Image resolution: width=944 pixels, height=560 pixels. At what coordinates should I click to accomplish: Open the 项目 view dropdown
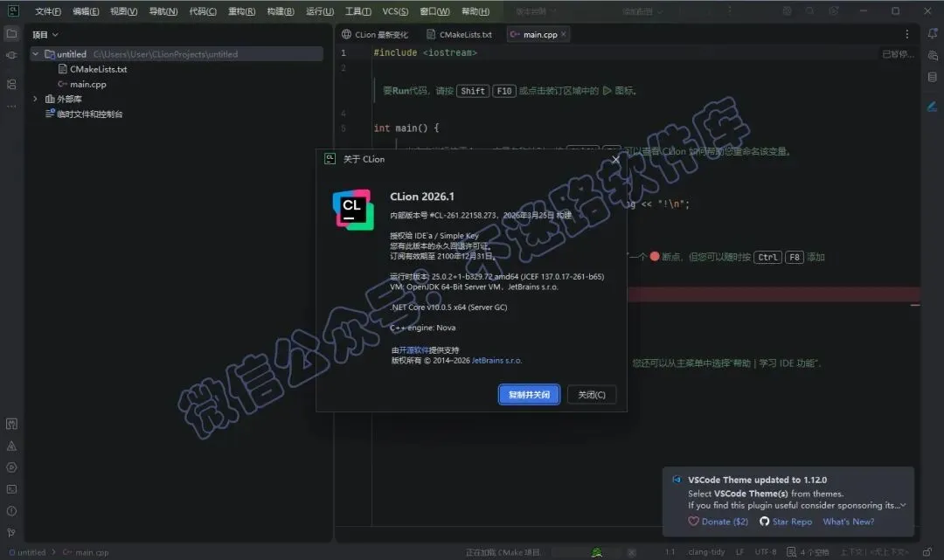(45, 35)
